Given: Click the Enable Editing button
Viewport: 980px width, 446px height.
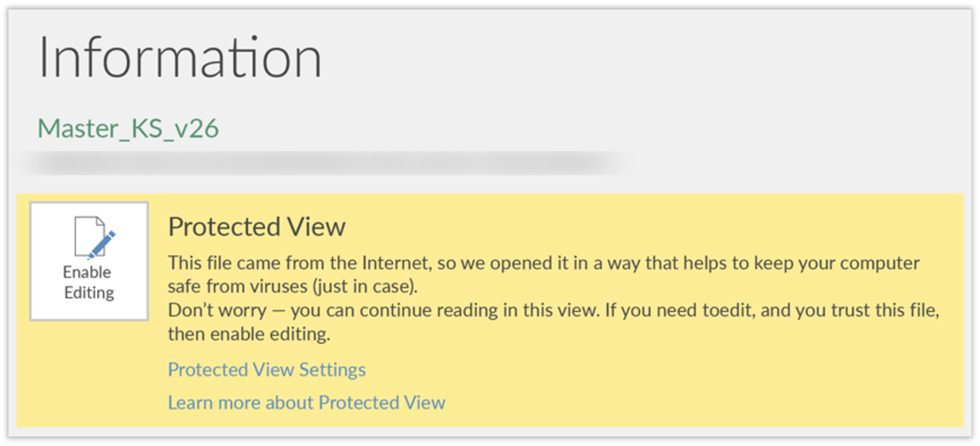Looking at the screenshot, I should pyautogui.click(x=89, y=261).
